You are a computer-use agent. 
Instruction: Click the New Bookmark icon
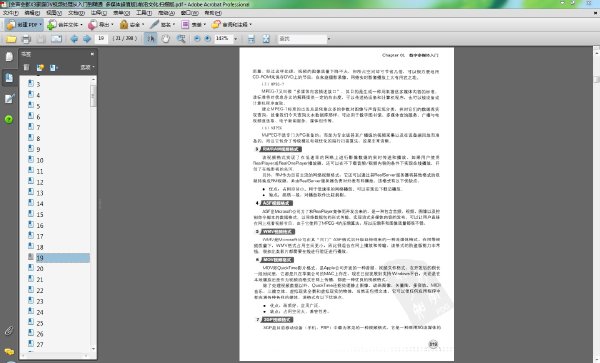coord(40,67)
